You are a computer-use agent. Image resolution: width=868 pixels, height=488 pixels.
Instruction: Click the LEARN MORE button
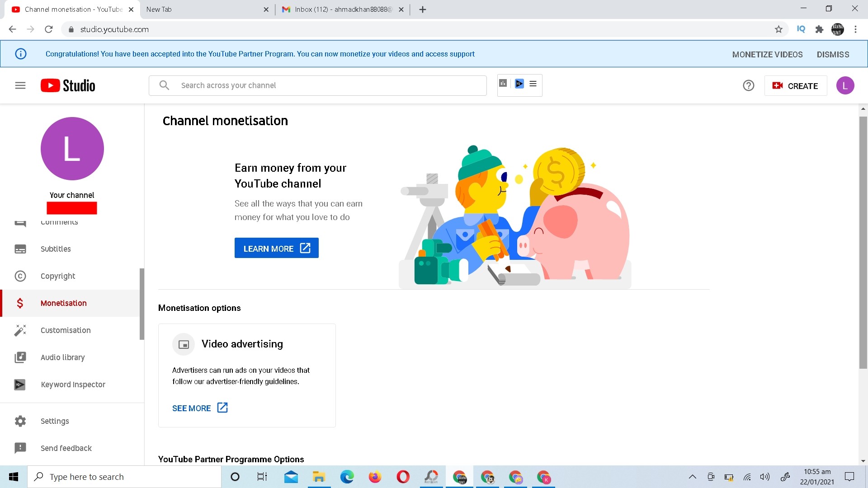[277, 248]
